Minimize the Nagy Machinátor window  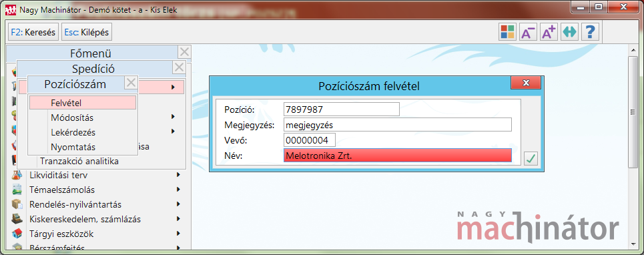point(581,7)
